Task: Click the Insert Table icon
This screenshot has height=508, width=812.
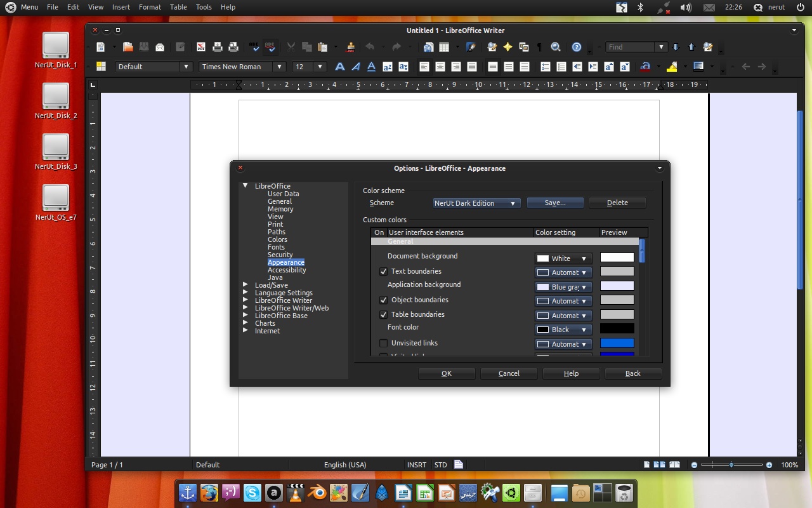Action: pos(444,47)
